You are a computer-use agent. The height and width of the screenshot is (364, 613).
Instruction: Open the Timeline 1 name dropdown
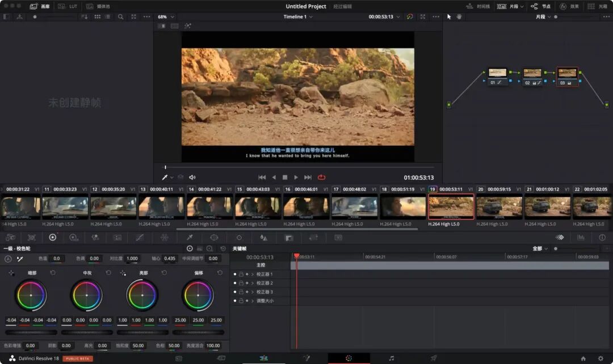pos(298,17)
